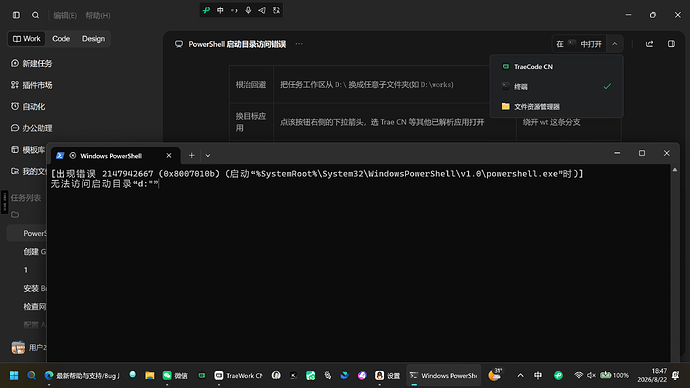690x388 pixels.
Task: Collapse the open-in dropdown chevron
Action: [615, 44]
